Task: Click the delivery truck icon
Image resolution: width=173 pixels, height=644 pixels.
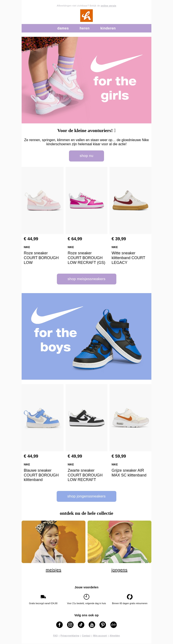Action: (x=43, y=597)
